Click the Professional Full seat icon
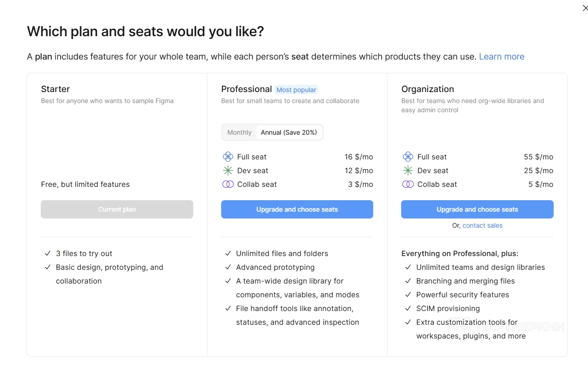This screenshot has width=588, height=366. [x=228, y=157]
